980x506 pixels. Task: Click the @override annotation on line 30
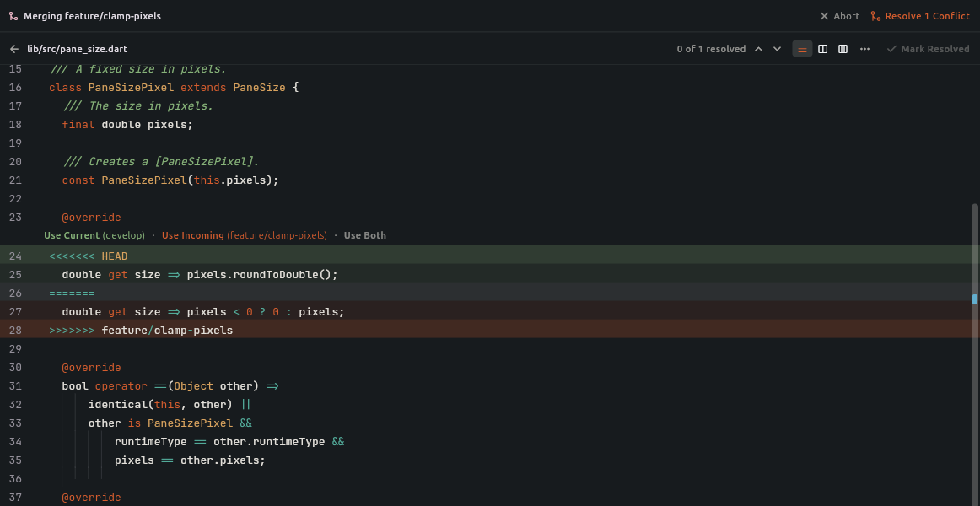coord(91,368)
